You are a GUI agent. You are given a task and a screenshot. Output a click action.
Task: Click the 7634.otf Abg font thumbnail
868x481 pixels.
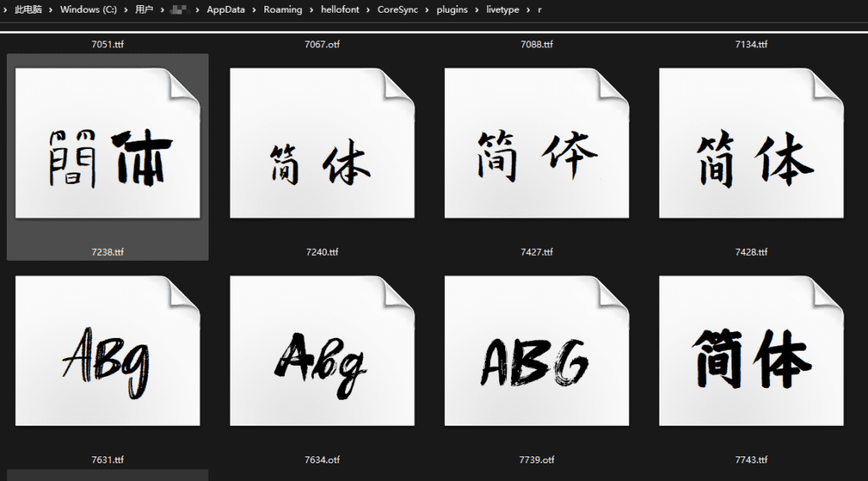[322, 351]
